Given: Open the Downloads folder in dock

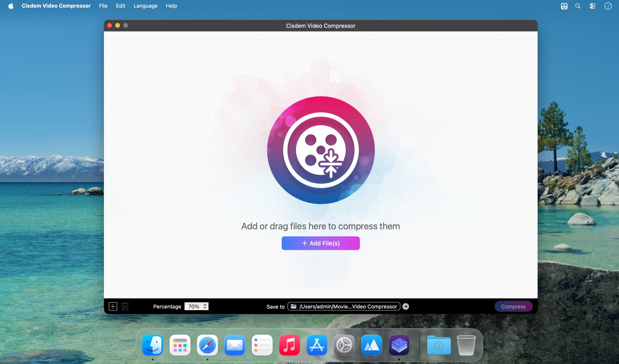Looking at the screenshot, I should click(x=439, y=345).
